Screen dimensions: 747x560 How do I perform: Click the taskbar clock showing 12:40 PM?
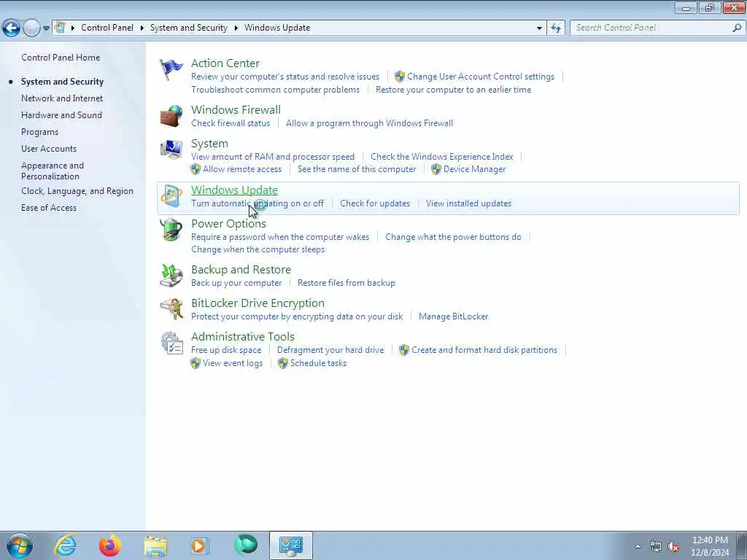point(710,546)
